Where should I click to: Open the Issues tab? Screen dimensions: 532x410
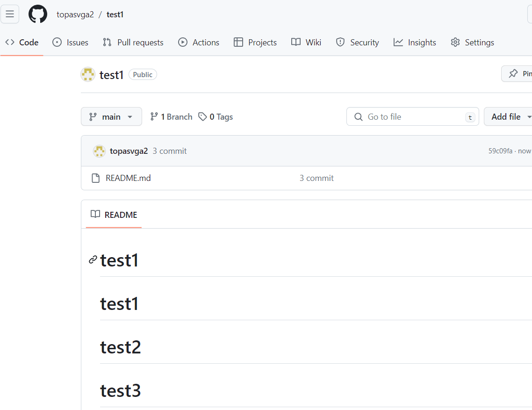(71, 43)
